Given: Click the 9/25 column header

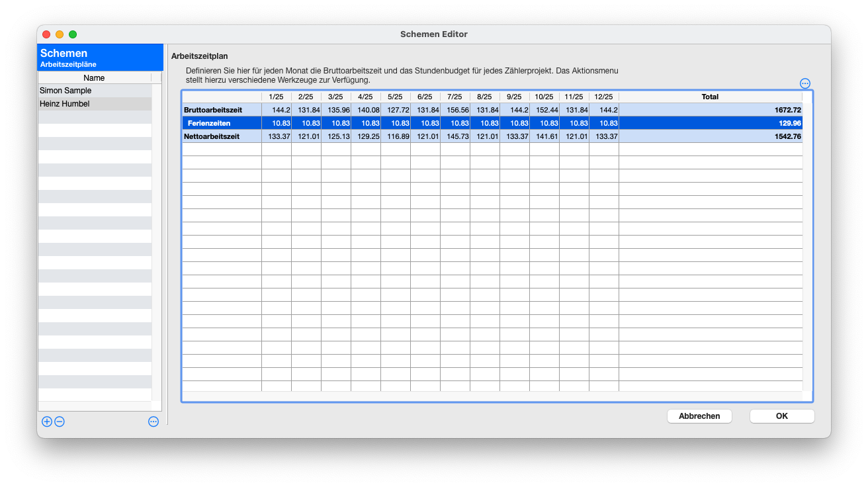Looking at the screenshot, I should [x=515, y=97].
